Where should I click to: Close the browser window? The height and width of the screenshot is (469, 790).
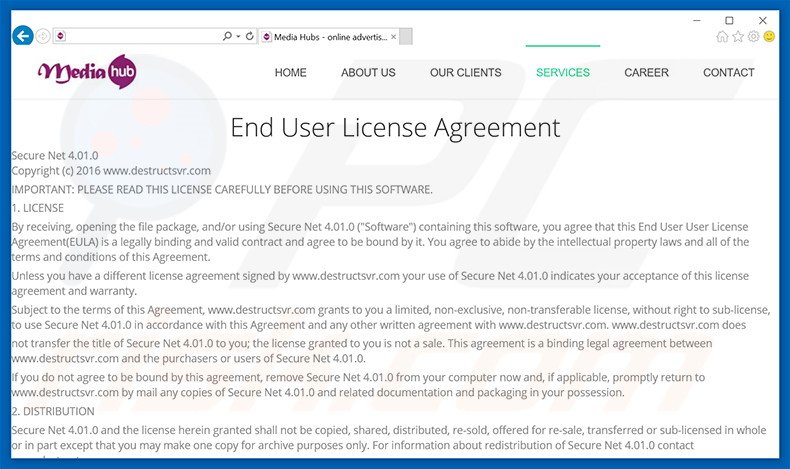click(x=763, y=20)
